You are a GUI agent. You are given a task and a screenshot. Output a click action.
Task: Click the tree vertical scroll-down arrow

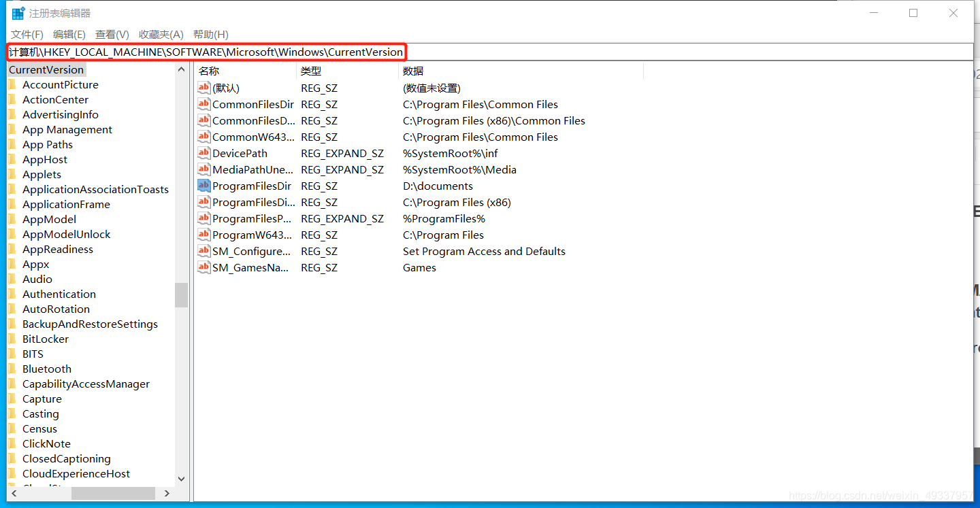tap(181, 479)
